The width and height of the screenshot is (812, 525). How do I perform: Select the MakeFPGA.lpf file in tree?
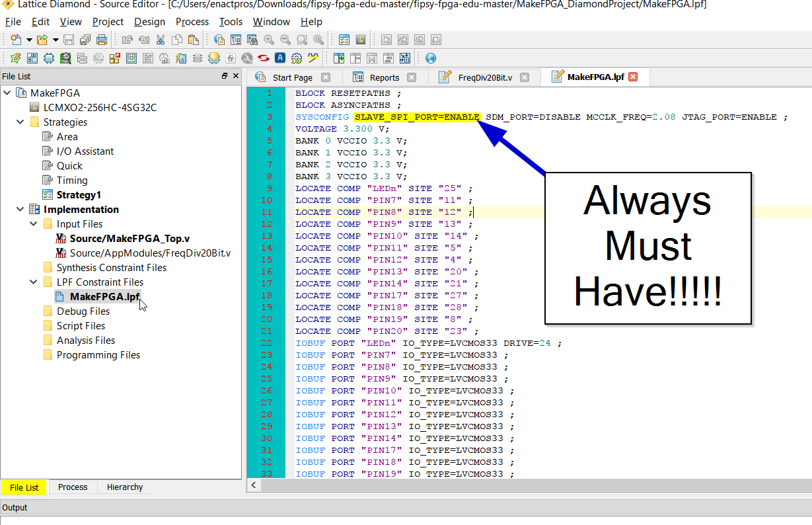click(x=104, y=297)
